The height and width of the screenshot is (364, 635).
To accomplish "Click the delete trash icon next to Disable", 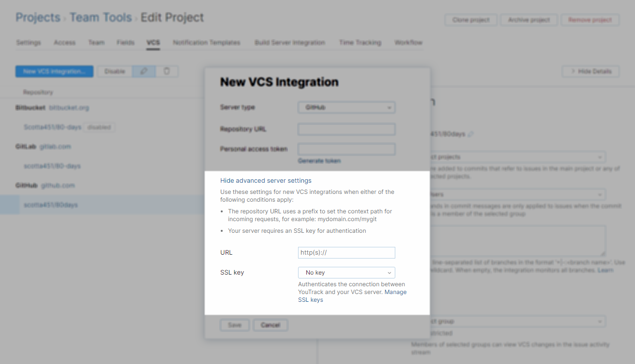I will (x=167, y=71).
